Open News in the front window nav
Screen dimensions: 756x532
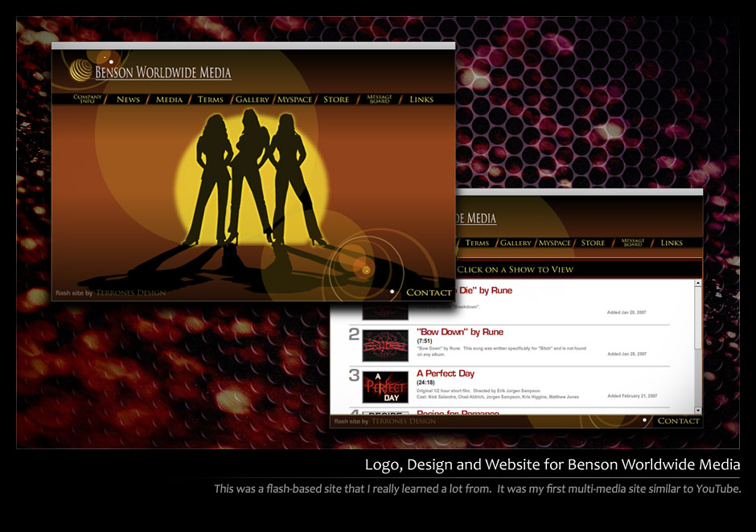click(128, 100)
